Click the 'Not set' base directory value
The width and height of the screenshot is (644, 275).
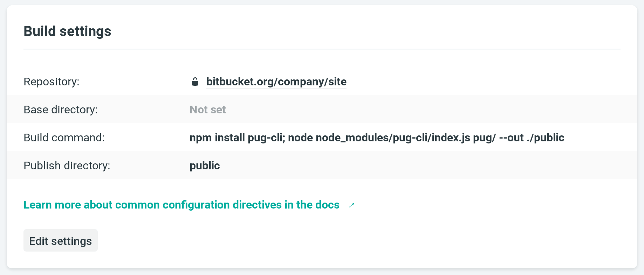coord(207,110)
